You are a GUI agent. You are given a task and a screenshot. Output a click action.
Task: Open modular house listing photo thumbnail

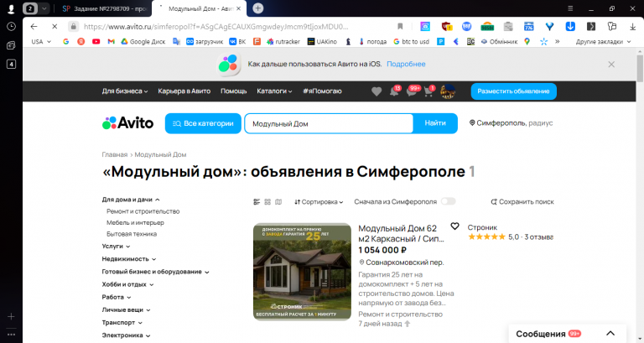click(302, 272)
